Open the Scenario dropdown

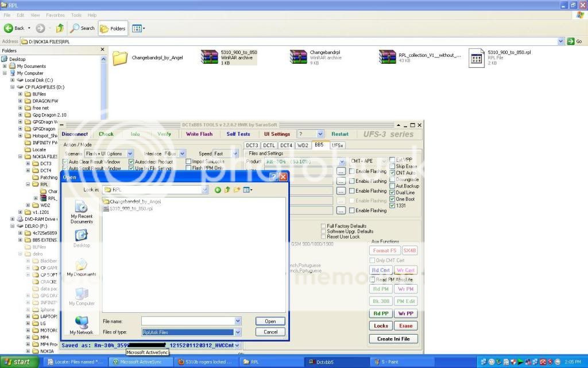[130, 154]
